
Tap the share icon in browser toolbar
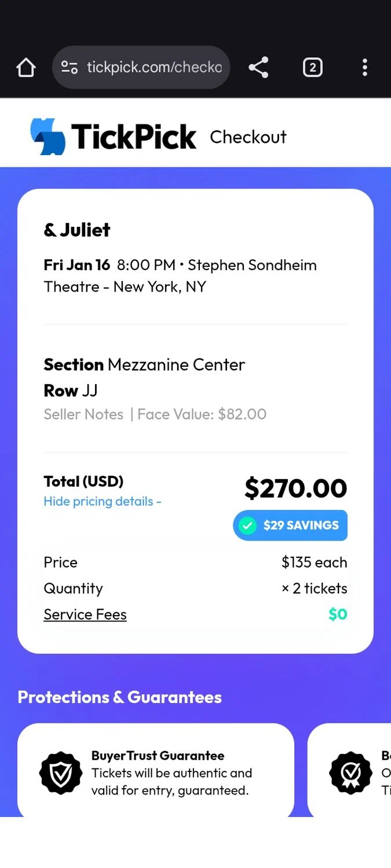click(x=258, y=68)
